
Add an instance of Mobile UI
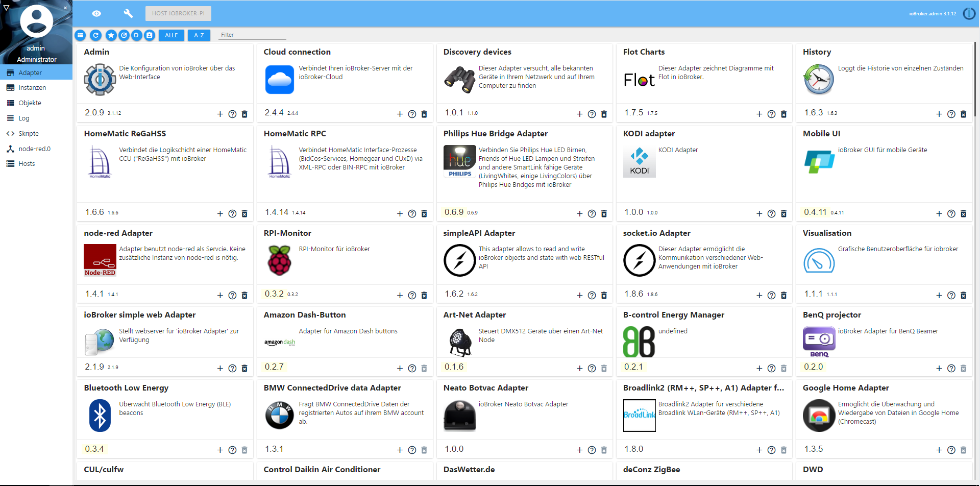939,213
